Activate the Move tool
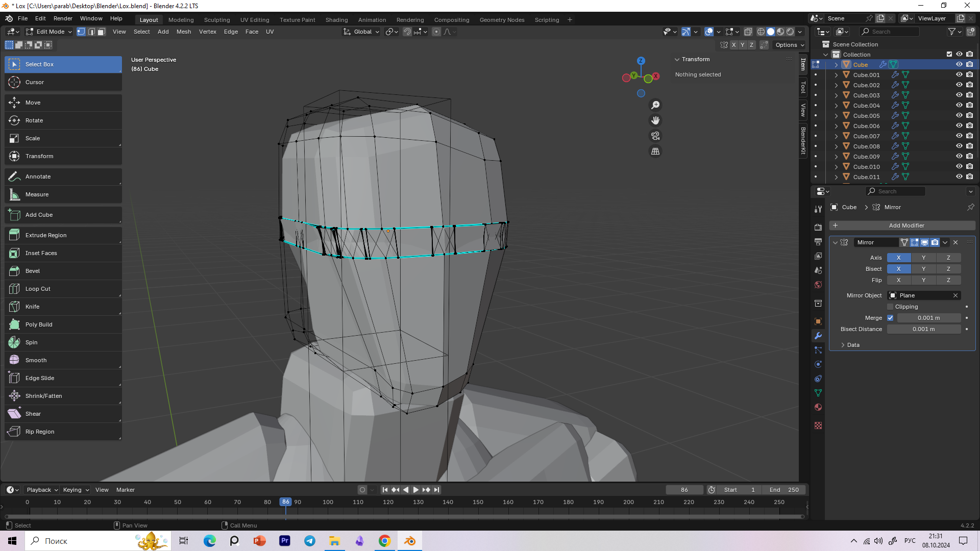The width and height of the screenshot is (980, 551). pyautogui.click(x=63, y=103)
